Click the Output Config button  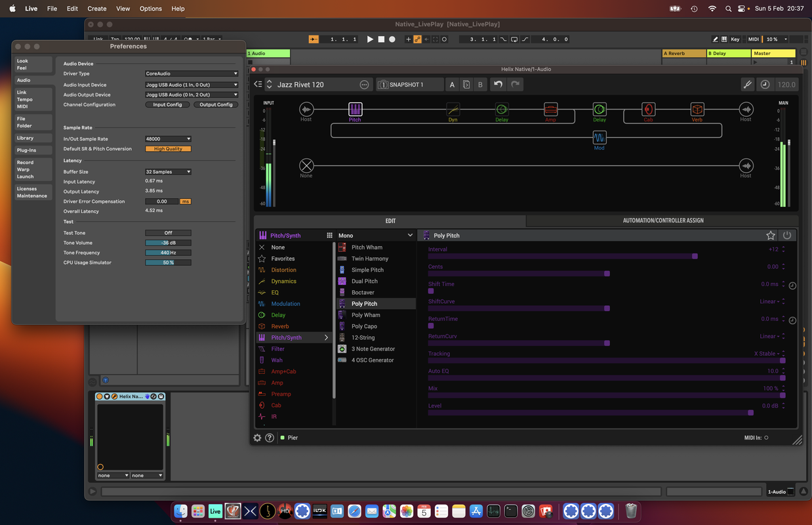[216, 105]
